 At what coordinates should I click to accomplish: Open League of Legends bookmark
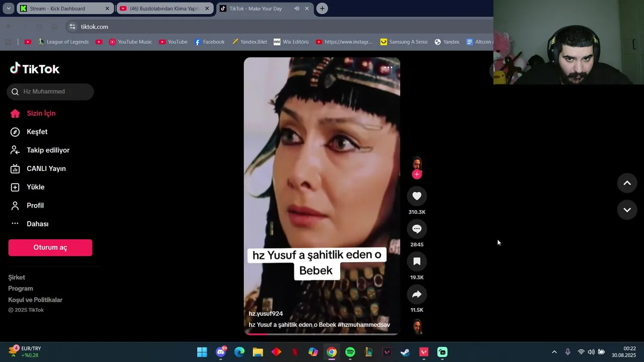tap(63, 42)
